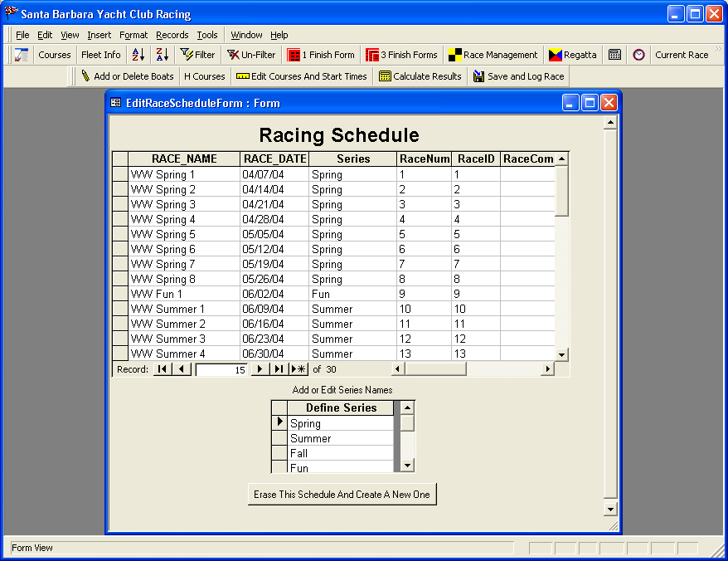Click the record number input field

click(221, 369)
